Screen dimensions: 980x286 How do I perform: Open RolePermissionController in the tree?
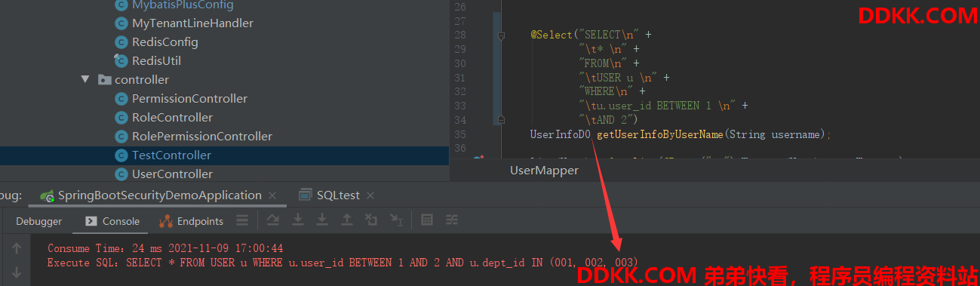(x=201, y=136)
